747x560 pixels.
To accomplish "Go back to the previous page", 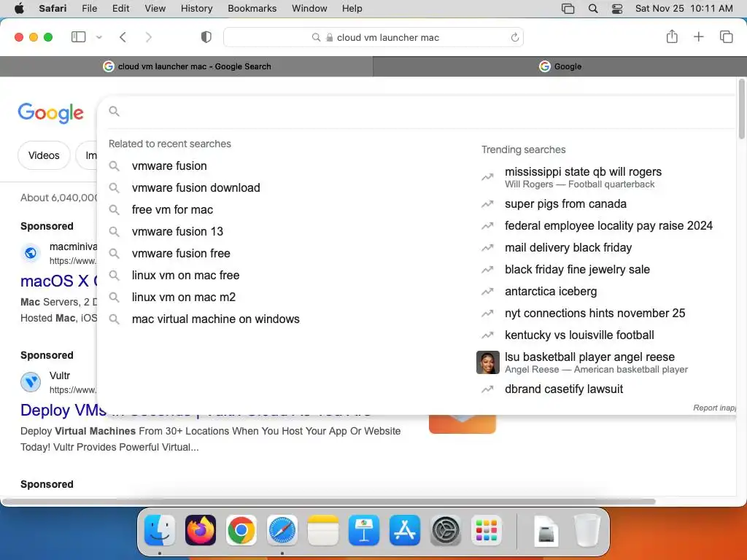I will click(x=123, y=37).
